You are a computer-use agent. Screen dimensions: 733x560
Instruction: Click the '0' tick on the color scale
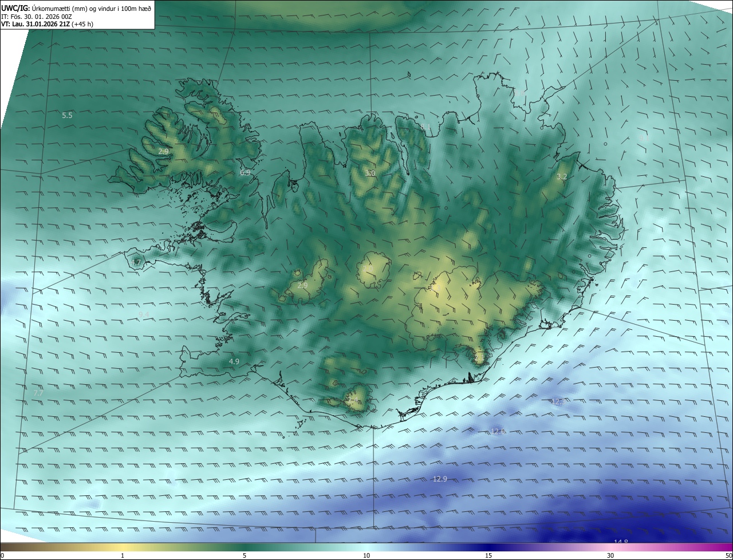tap(2, 555)
